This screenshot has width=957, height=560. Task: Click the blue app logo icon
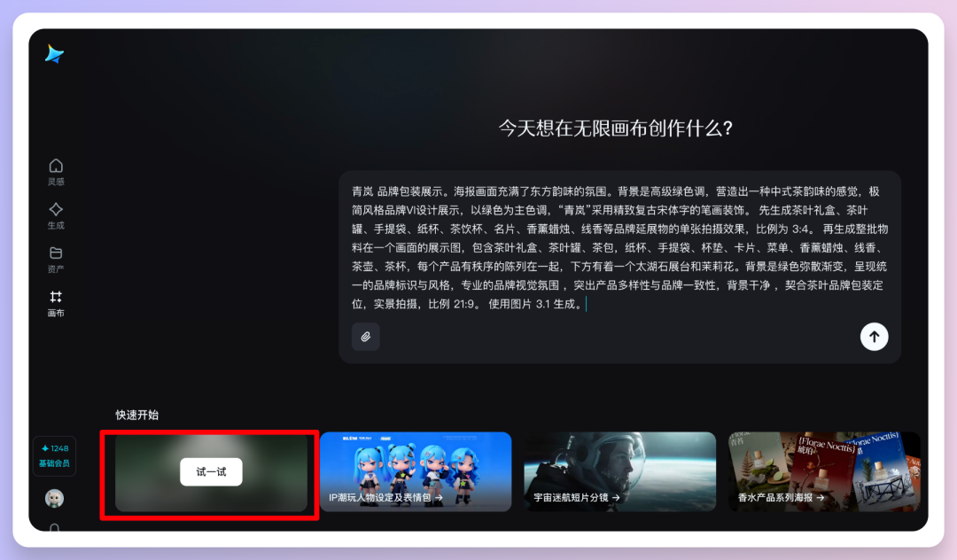[x=54, y=54]
